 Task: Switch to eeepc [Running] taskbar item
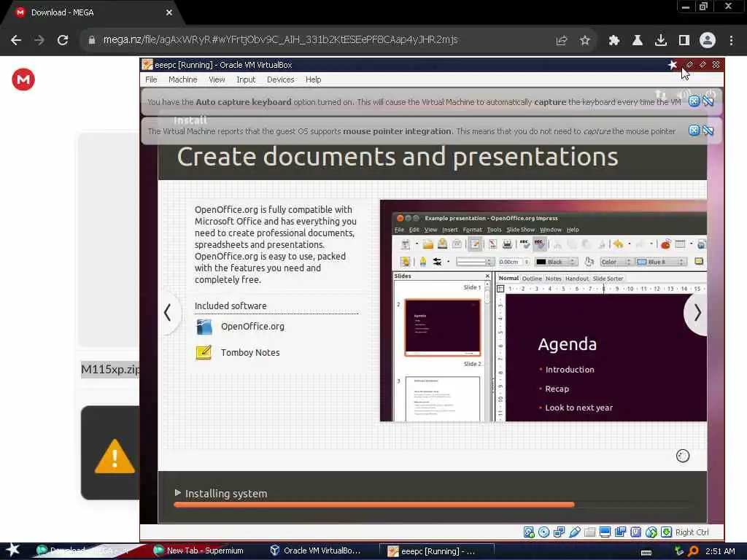click(x=436, y=551)
